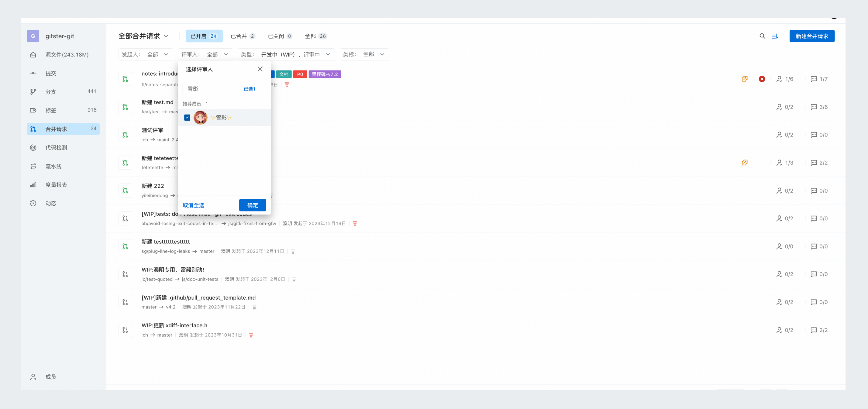Click reviewer count 1/3 on teteteette row
This screenshot has width=868, height=409.
[785, 163]
